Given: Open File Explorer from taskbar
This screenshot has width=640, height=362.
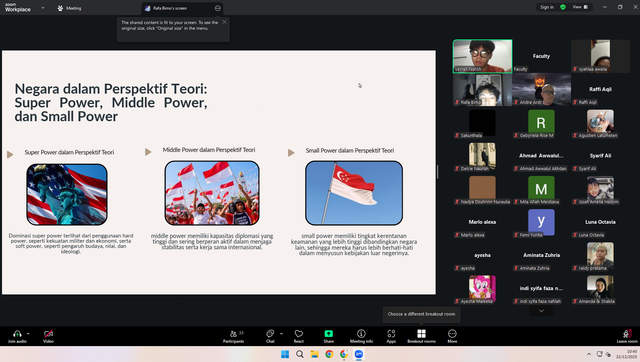Looking at the screenshot, I should click(x=314, y=354).
